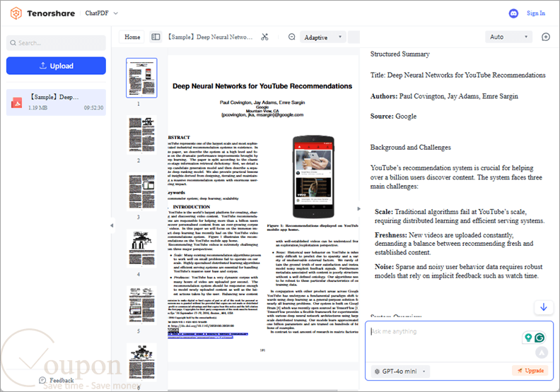Viewport: 560px width, 392px height.
Task: Collapse the left sidebar arrow
Action: [x=112, y=225]
